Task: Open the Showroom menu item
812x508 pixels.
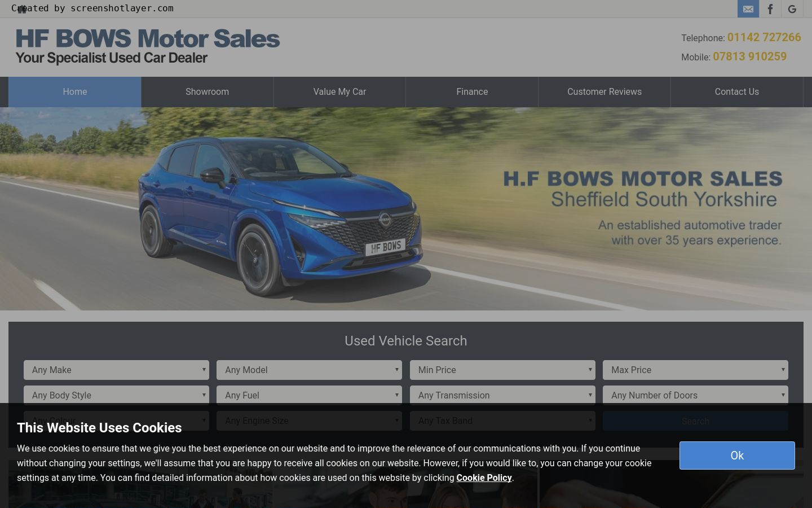Action: click(x=207, y=92)
